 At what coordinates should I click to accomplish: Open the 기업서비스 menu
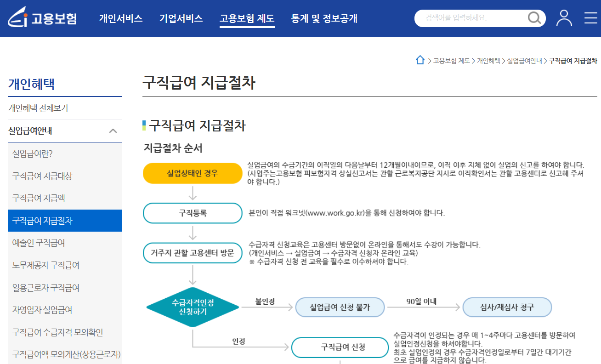coord(181,19)
